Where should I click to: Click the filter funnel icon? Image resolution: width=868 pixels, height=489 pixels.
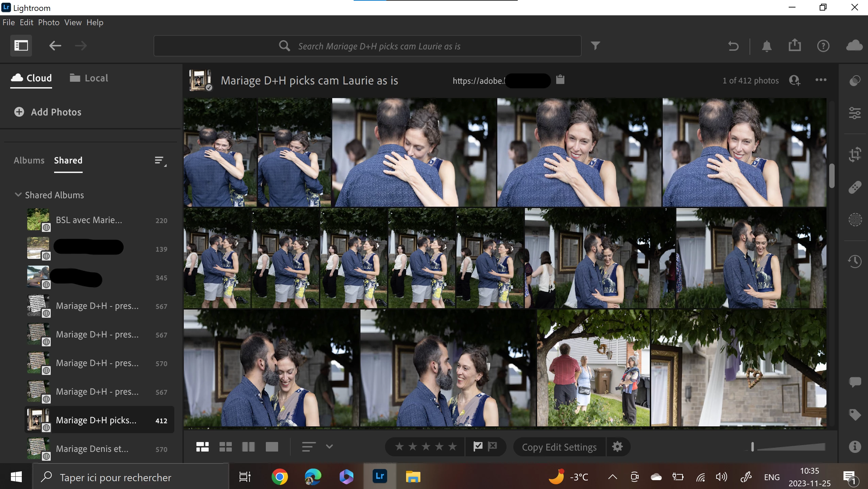pos(595,46)
